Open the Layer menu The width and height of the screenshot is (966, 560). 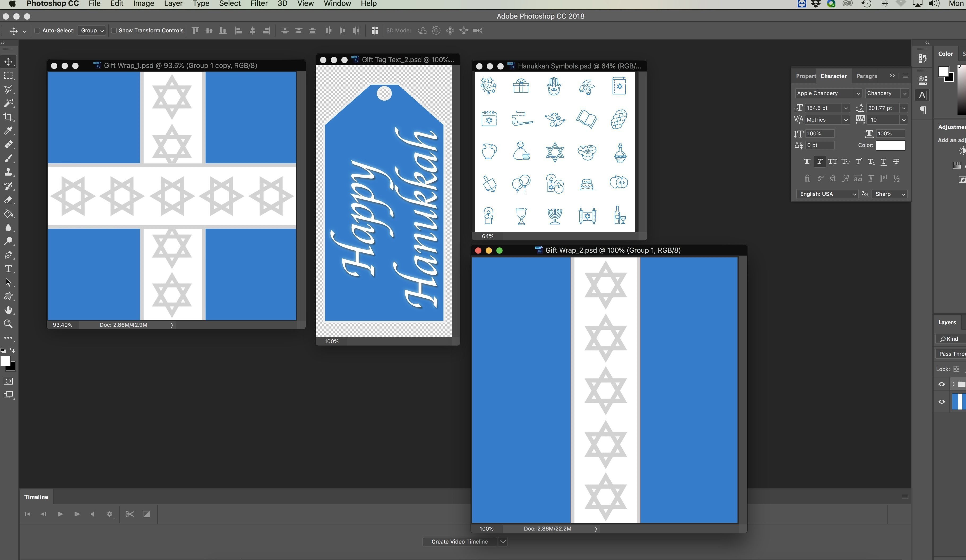coord(173,4)
